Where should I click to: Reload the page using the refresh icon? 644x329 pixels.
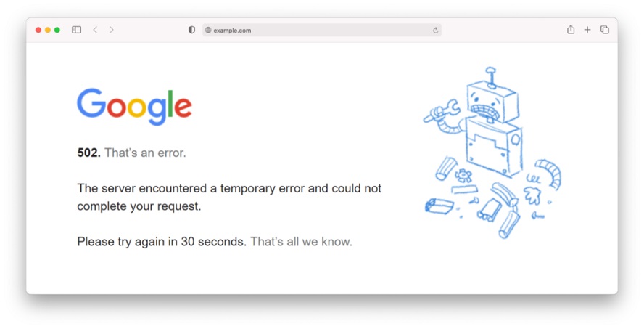coord(435,30)
